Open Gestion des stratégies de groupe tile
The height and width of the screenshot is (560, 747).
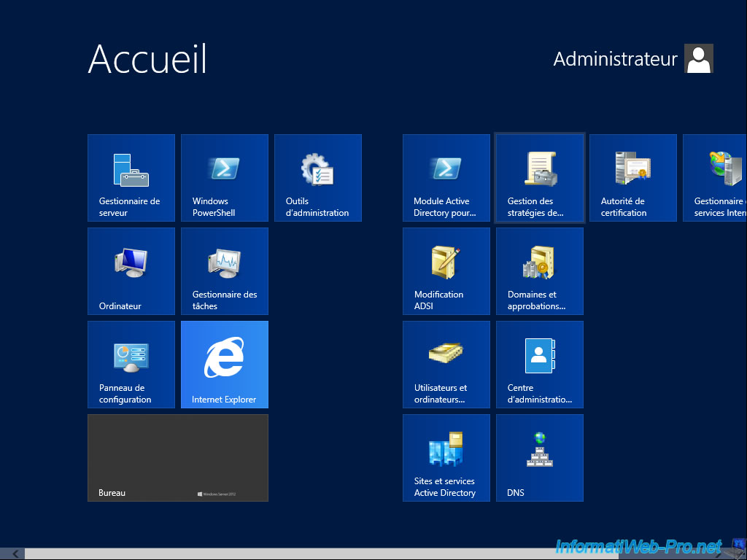point(539,178)
